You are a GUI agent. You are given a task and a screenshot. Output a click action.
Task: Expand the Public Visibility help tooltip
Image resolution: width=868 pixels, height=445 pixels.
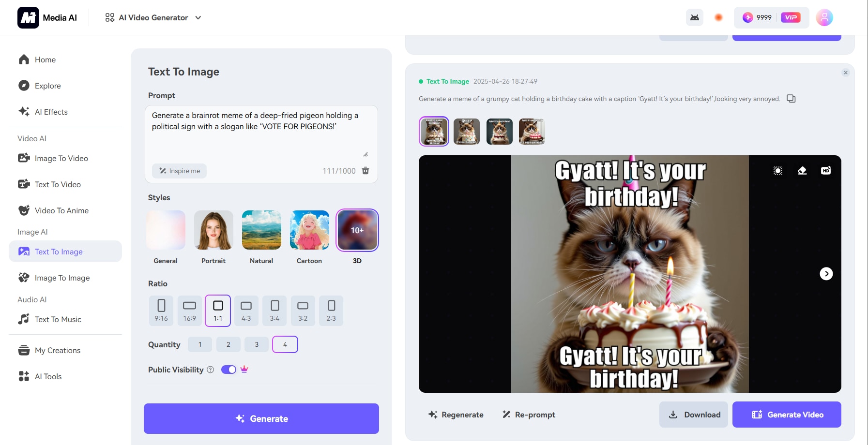[210, 370]
